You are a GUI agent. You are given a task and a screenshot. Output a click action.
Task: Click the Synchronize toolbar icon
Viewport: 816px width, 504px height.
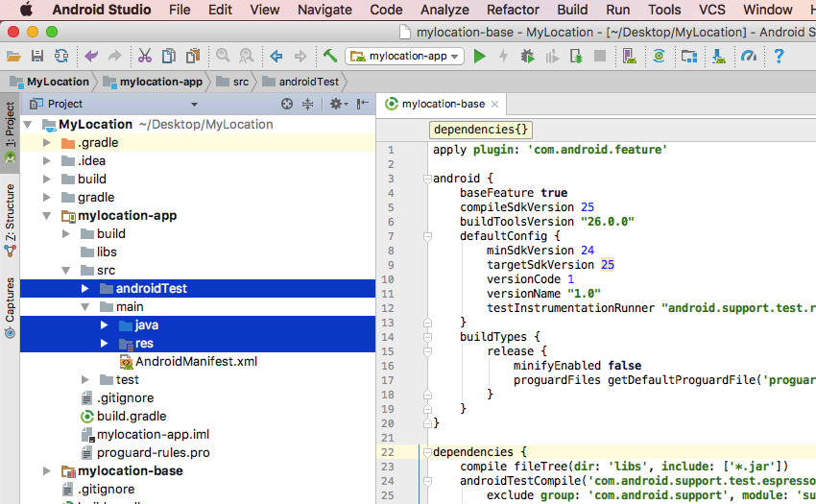point(61,57)
